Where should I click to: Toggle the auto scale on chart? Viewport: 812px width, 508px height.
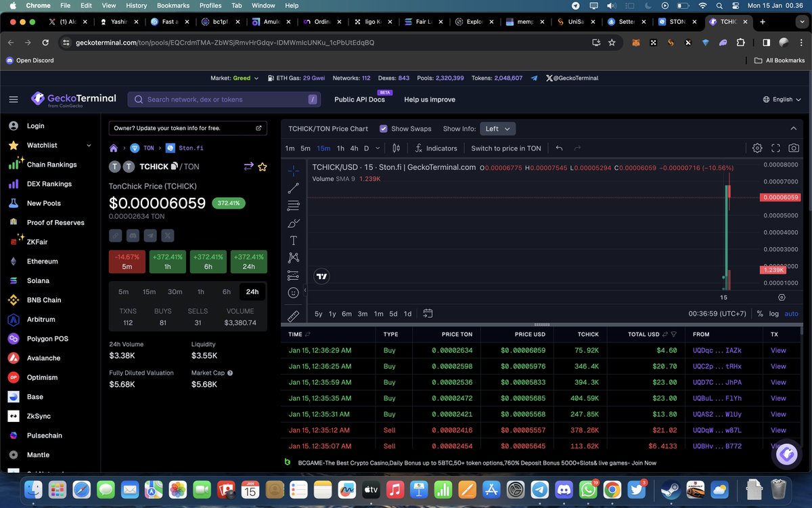791,314
